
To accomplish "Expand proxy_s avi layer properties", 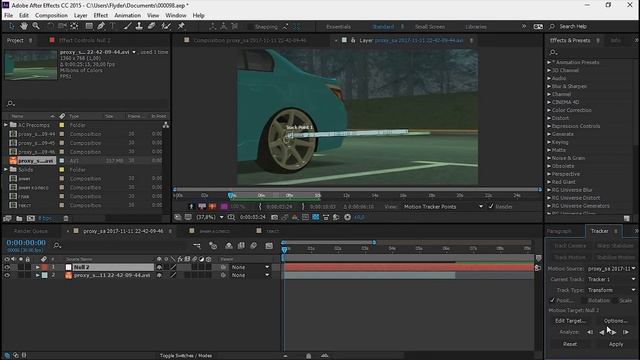I will (37, 276).
